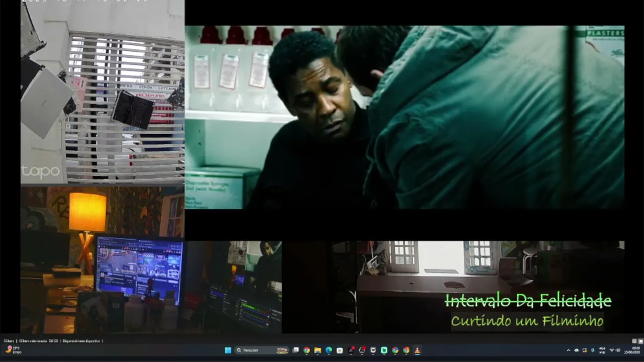
Task: Open the network tray icon
Action: point(612,350)
